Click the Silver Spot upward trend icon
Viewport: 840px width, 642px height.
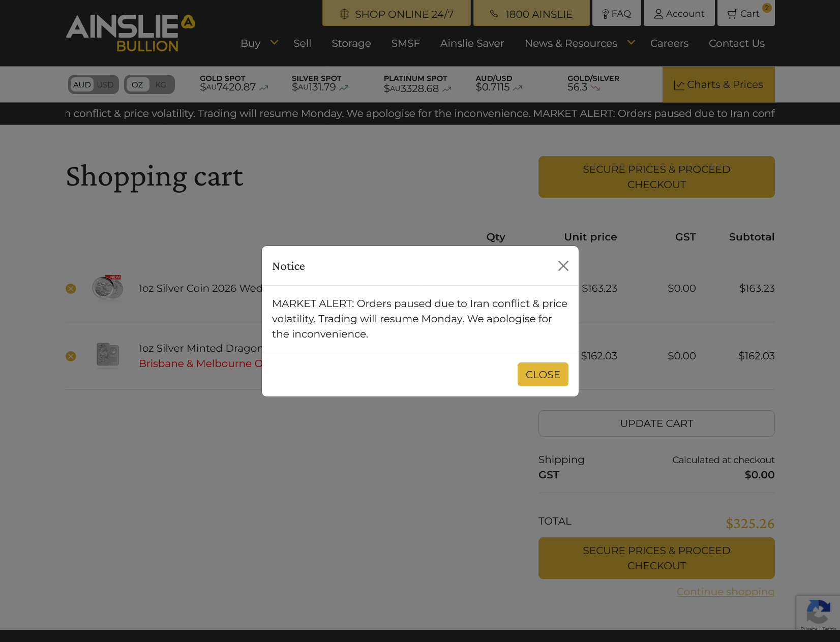pos(344,88)
